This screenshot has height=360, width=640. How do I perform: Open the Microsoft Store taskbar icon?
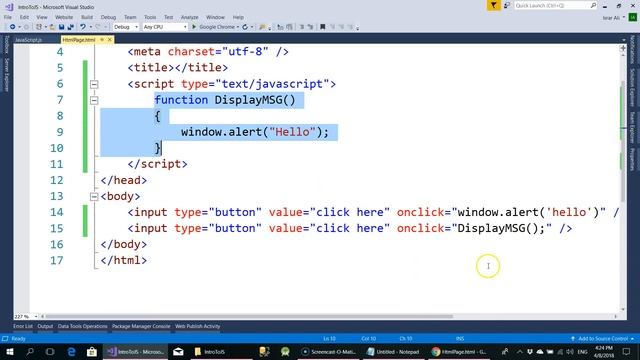pyautogui.click(x=92, y=351)
